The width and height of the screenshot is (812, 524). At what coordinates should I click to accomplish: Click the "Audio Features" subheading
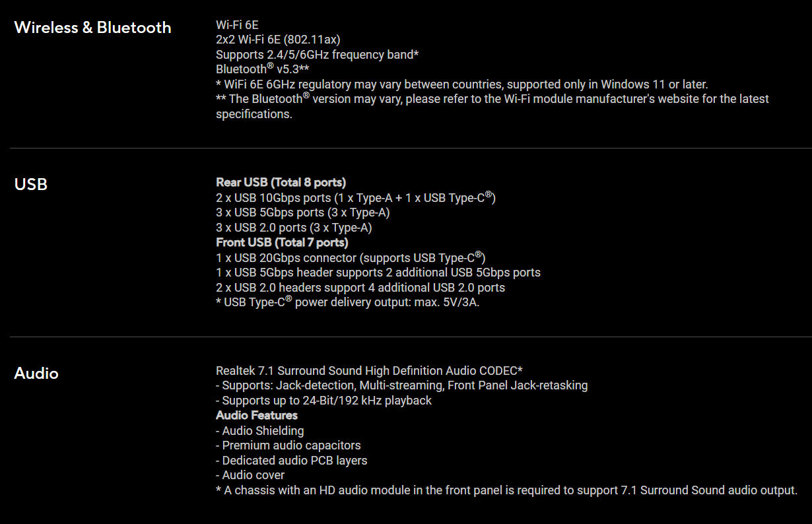(257, 415)
